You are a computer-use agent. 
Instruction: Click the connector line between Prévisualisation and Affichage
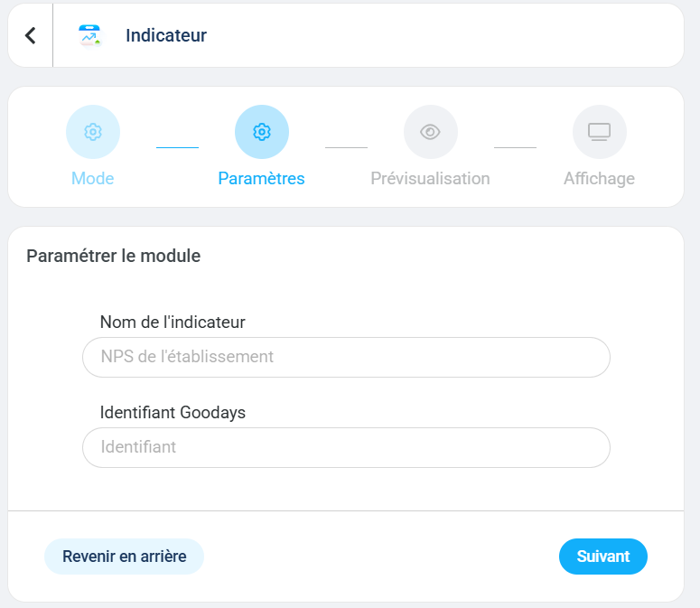point(515,147)
